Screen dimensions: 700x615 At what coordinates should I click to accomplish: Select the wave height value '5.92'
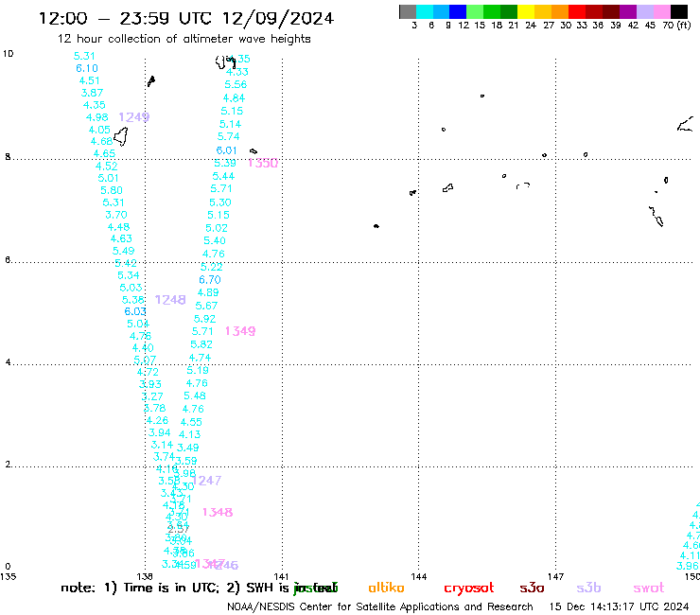[x=204, y=319]
